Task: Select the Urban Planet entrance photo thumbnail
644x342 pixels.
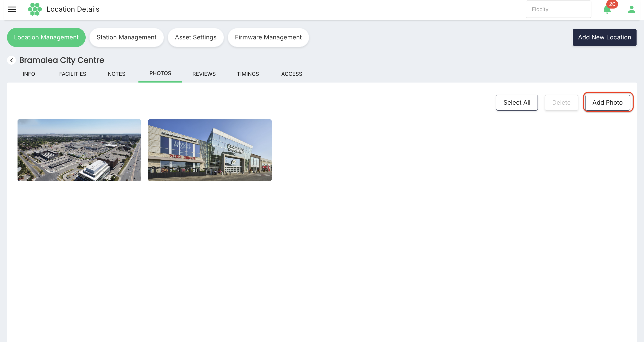Action: point(210,150)
